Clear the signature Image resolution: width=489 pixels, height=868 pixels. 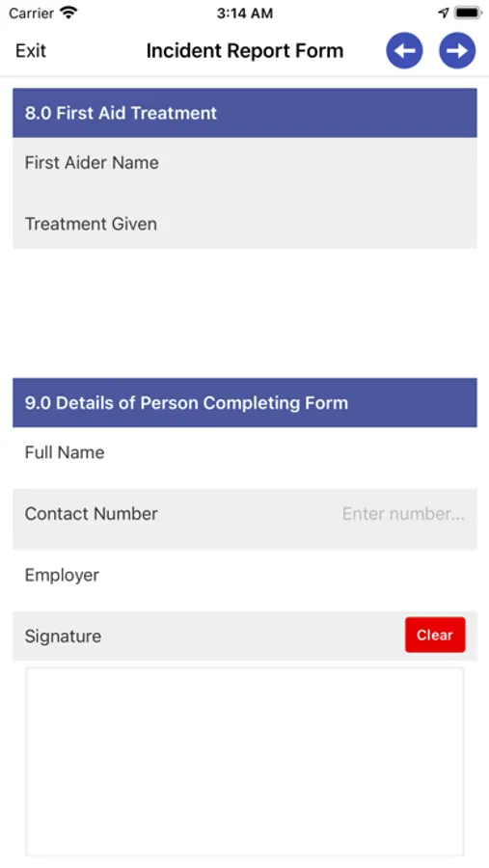point(435,635)
